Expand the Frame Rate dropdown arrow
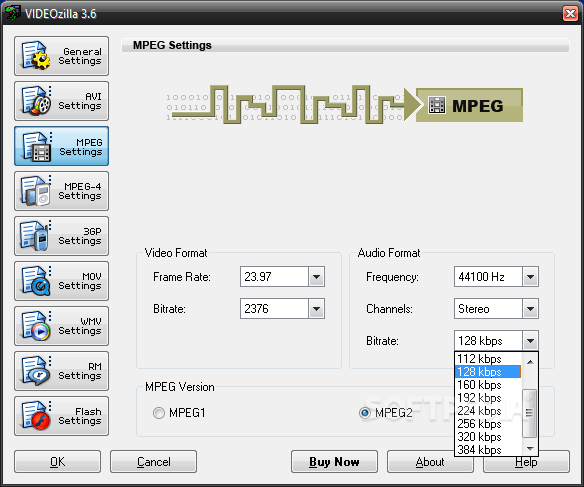The width and height of the screenshot is (584, 487). [x=317, y=277]
